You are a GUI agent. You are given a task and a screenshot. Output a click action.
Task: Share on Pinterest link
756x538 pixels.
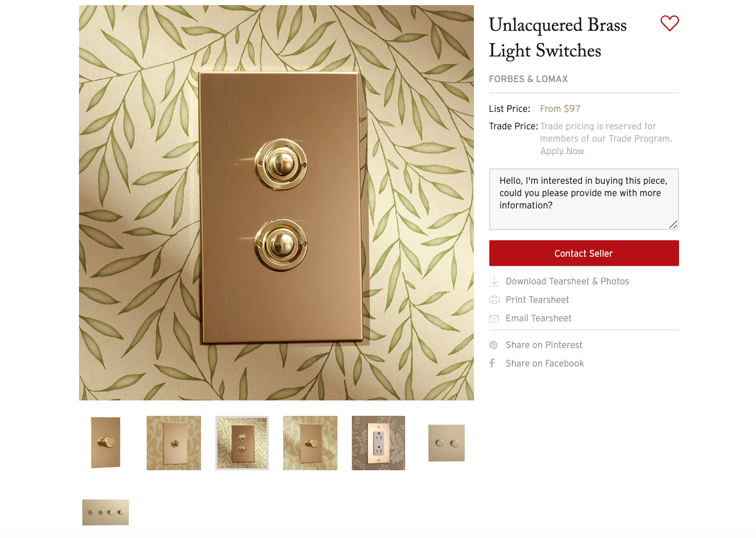point(544,345)
